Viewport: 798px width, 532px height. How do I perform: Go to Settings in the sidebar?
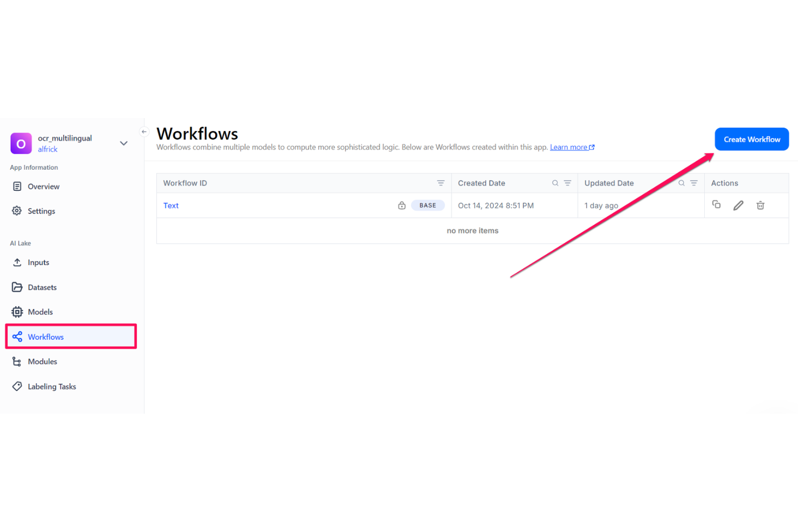(x=42, y=211)
